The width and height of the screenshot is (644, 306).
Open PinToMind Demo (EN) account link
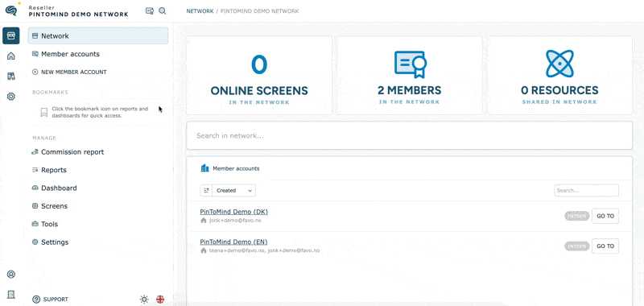tap(233, 242)
